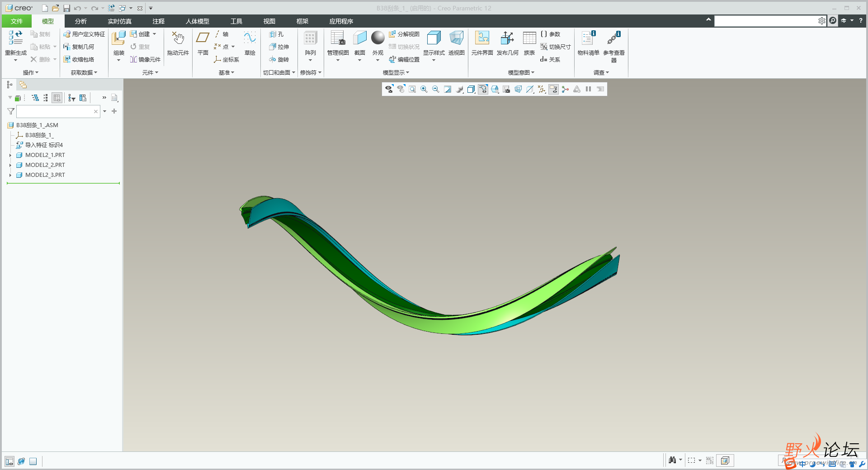Image resolution: width=868 pixels, height=470 pixels.
Task: Open the View (视图) ribbon tab
Action: 269,21
